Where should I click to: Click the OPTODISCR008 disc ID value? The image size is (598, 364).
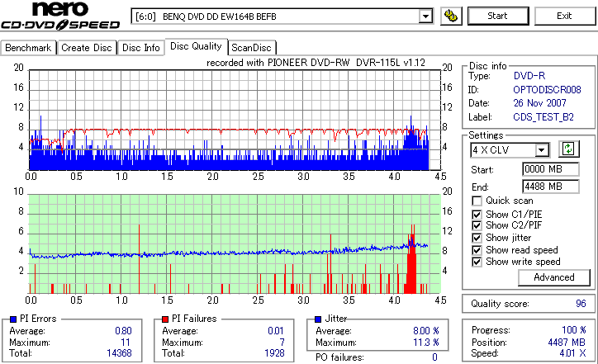click(547, 90)
